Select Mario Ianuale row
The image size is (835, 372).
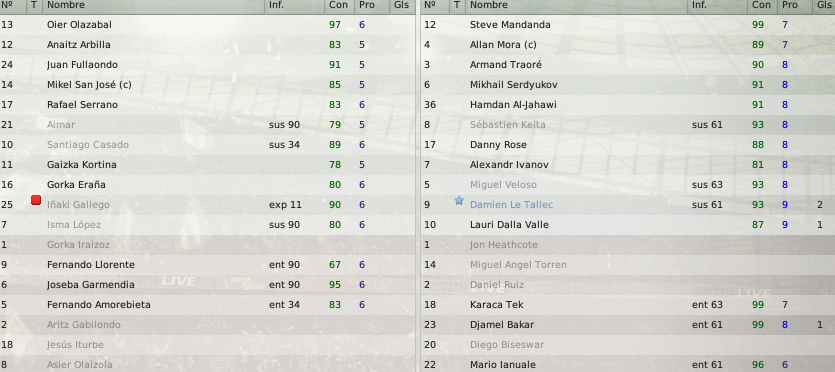coord(628,365)
